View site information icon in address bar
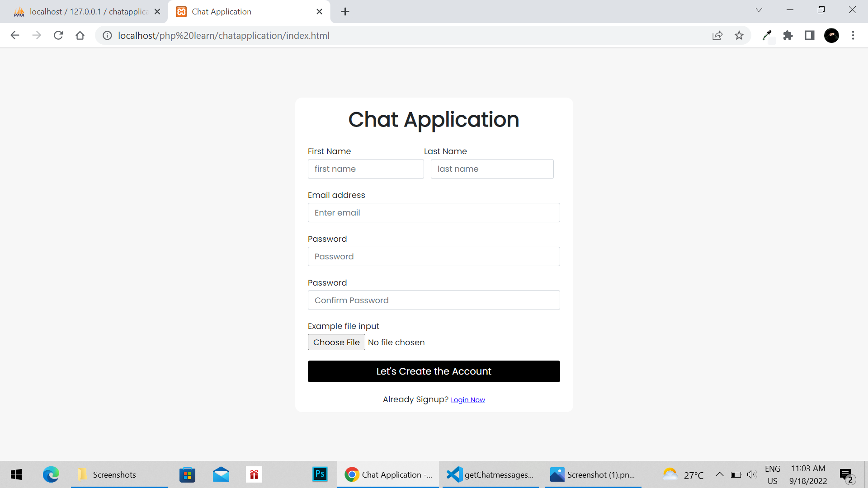 click(107, 35)
